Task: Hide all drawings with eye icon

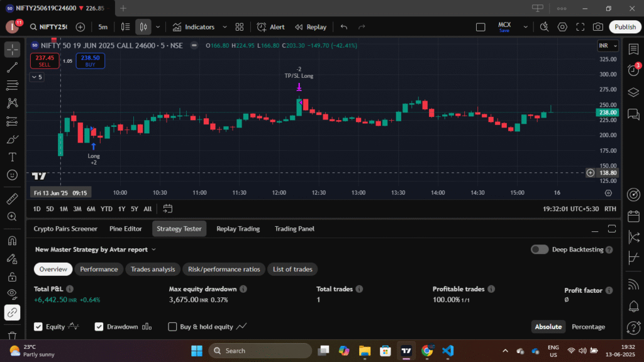Action: tap(13, 294)
